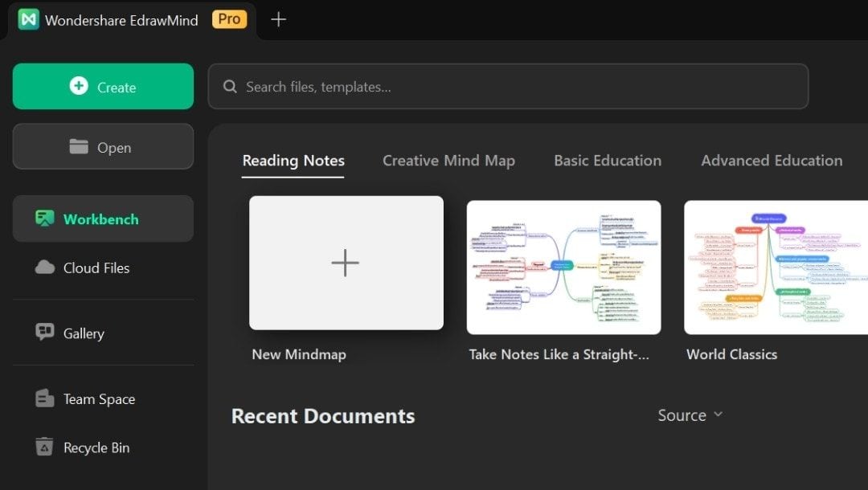
Task: Click the New Mindmap label
Action: (299, 354)
